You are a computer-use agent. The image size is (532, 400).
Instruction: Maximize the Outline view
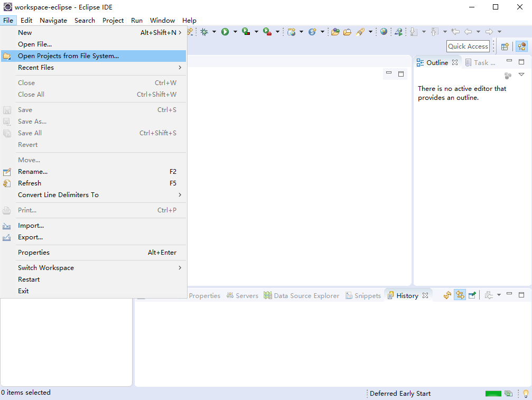point(521,62)
